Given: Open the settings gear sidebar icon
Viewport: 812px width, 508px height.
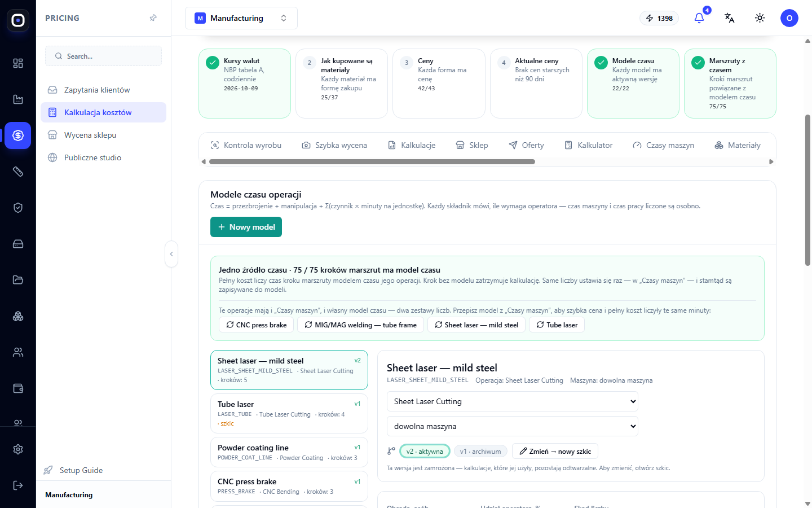Looking at the screenshot, I should [18, 449].
